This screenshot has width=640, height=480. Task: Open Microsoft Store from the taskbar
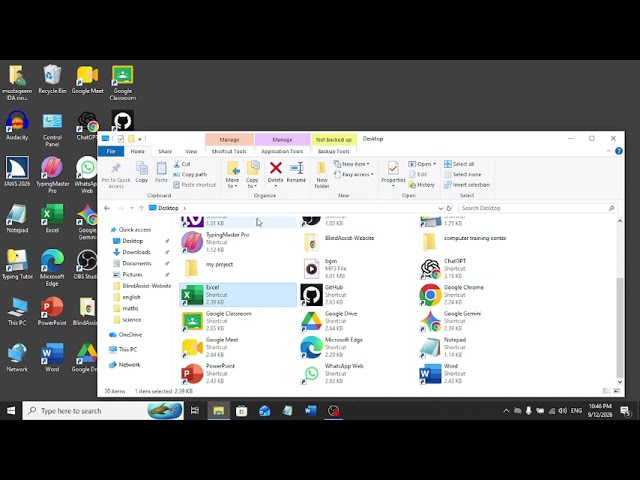click(x=242, y=411)
